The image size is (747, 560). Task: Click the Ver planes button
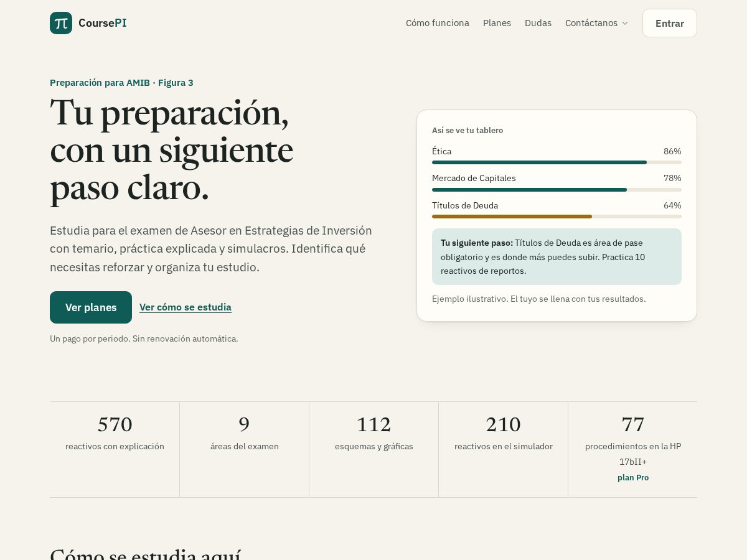click(91, 307)
